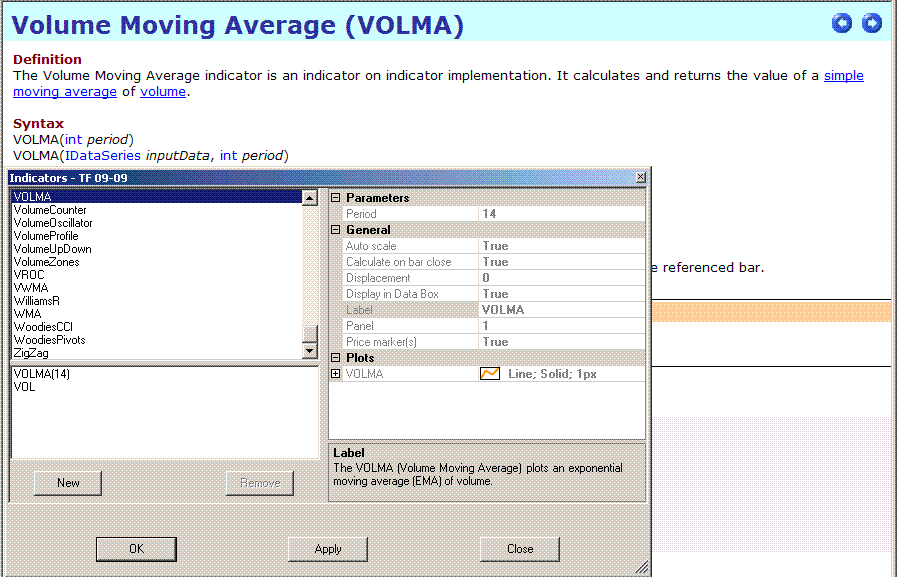Open the 'moving average' hyperlink
This screenshot has width=897, height=577.
[65, 91]
